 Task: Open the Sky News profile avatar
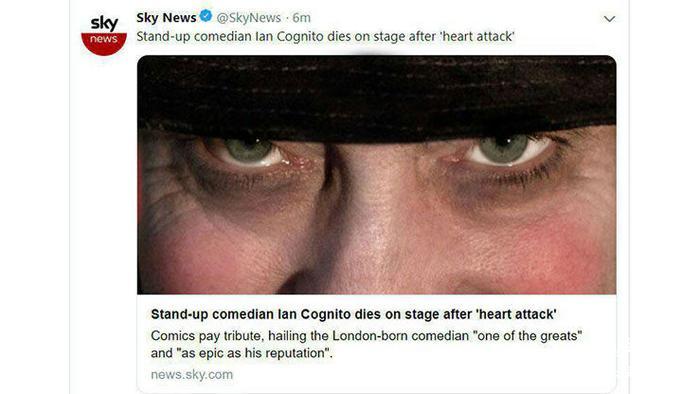104,34
